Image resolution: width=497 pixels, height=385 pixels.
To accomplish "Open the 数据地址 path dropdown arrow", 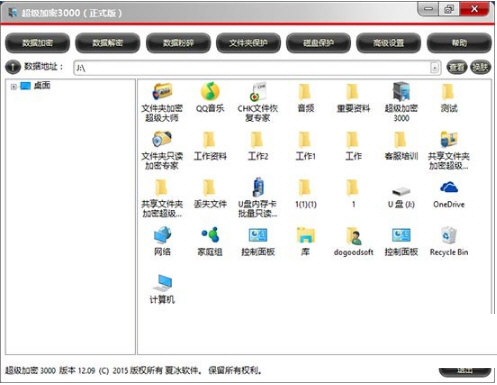I will tap(434, 68).
